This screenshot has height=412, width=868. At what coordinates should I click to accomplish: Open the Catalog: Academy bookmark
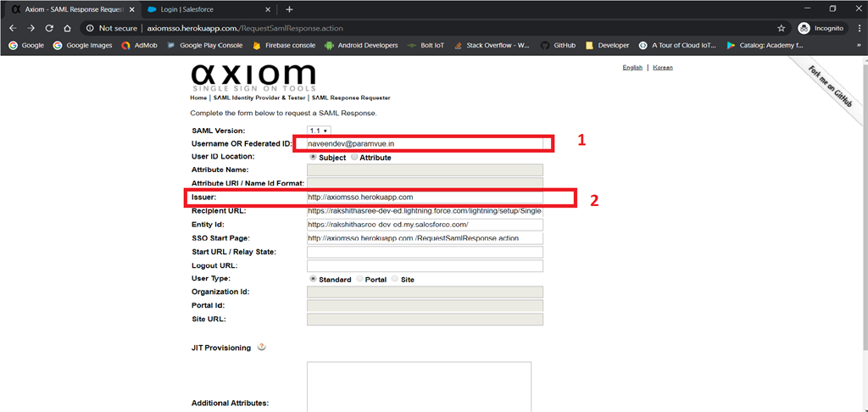tap(766, 46)
